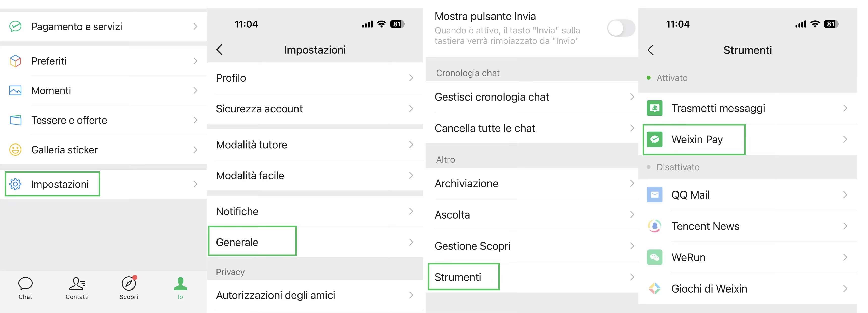Enable the Mostra pulsante Invia switch
The width and height of the screenshot is (868, 313).
(x=621, y=28)
